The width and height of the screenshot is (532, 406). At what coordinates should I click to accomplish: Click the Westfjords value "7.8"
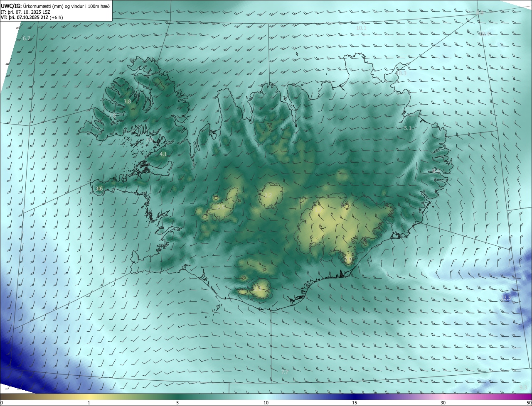(x=113, y=115)
